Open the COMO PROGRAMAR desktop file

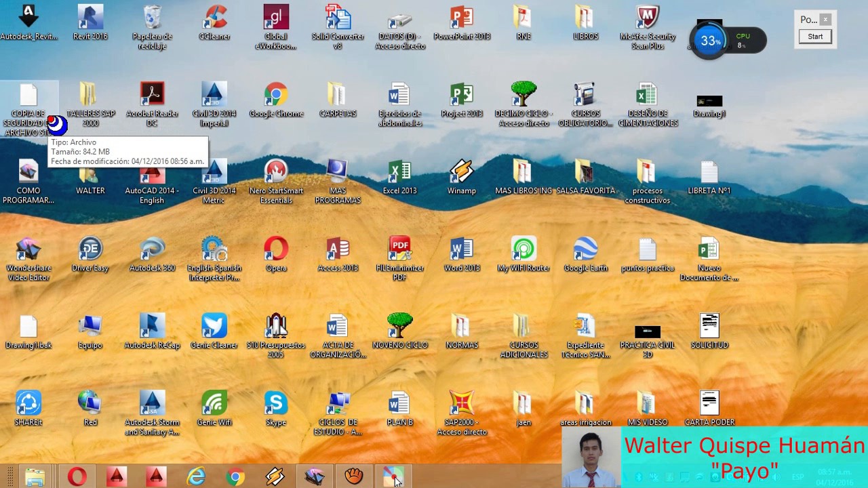tap(28, 182)
